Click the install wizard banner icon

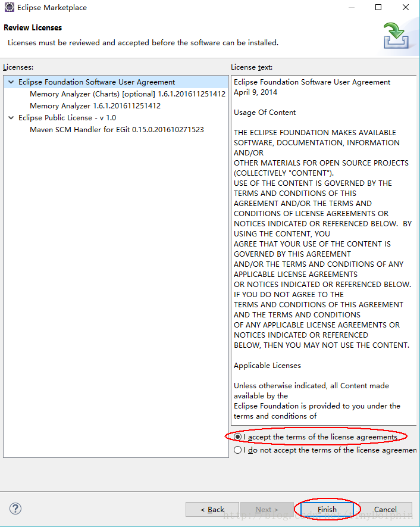pyautogui.click(x=396, y=35)
